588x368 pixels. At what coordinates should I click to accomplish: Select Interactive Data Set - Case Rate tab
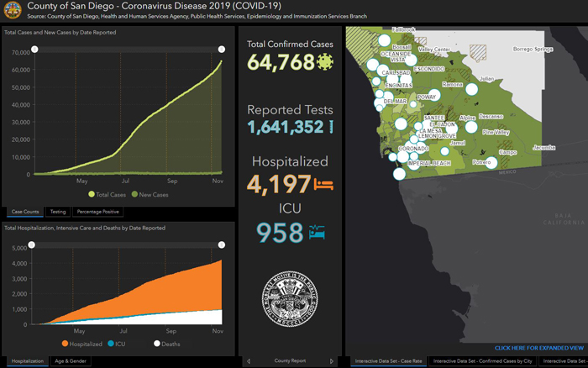[388, 361]
